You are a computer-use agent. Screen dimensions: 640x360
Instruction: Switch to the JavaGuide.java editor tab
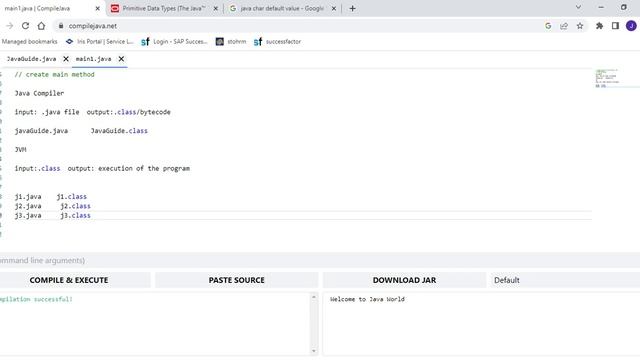pos(31,59)
